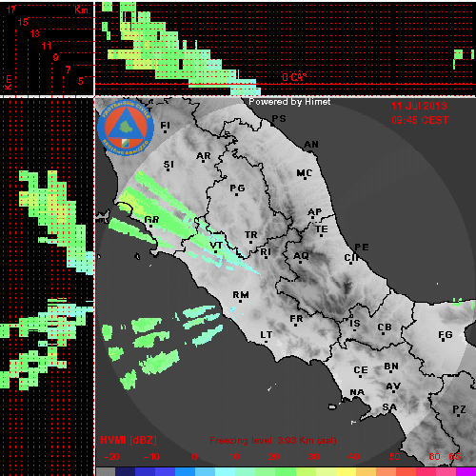The height and width of the screenshot is (476, 476).
Task: Click the '65' dBZ scale value
Action: [454, 457]
